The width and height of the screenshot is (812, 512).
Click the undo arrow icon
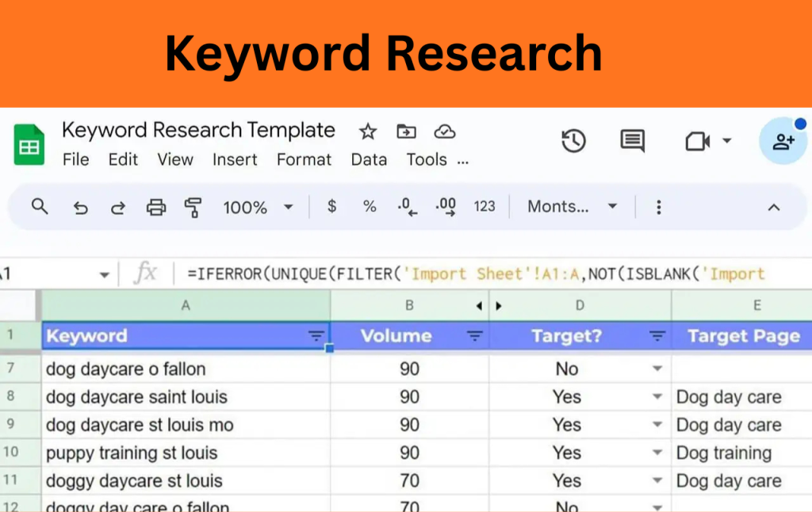80,208
